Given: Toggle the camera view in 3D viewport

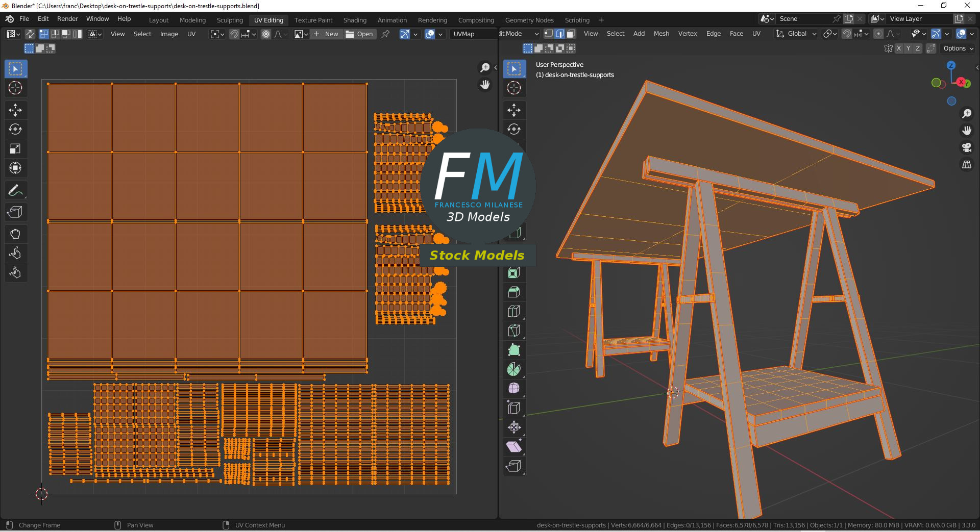Looking at the screenshot, I should coord(967,147).
